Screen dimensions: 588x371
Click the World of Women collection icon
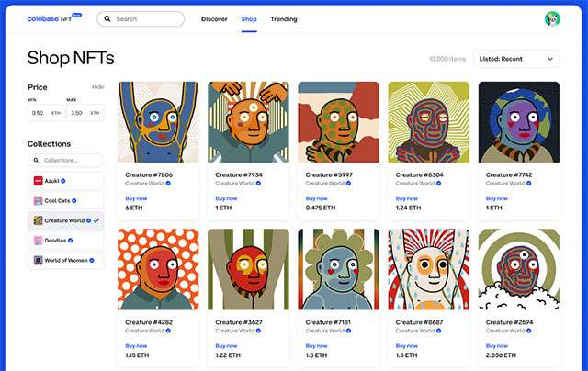pyautogui.click(x=39, y=261)
